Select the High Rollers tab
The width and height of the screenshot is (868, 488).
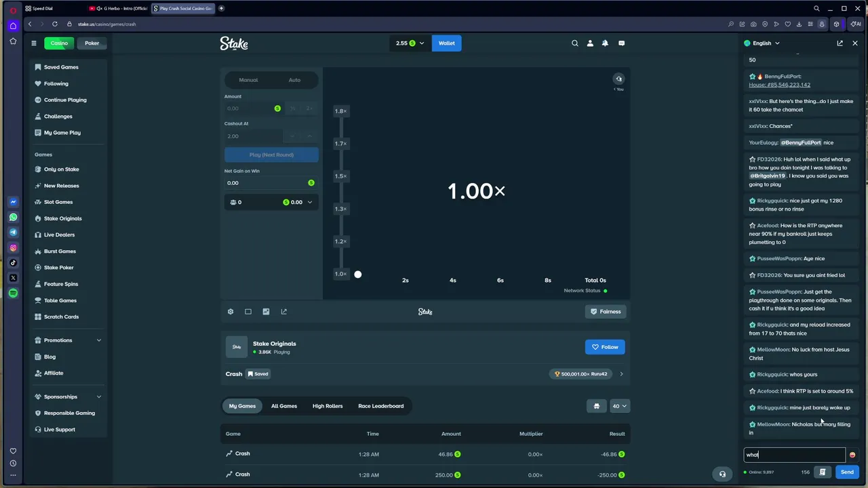(x=328, y=406)
